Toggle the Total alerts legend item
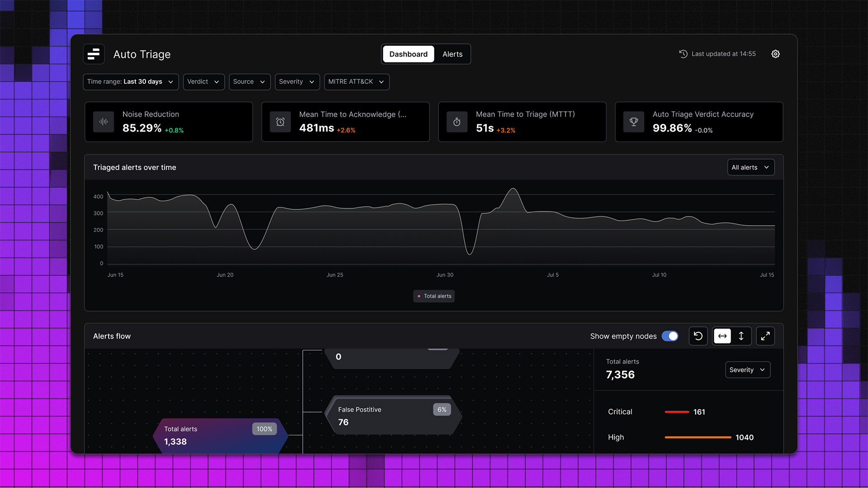The image size is (868, 488). pos(434,296)
